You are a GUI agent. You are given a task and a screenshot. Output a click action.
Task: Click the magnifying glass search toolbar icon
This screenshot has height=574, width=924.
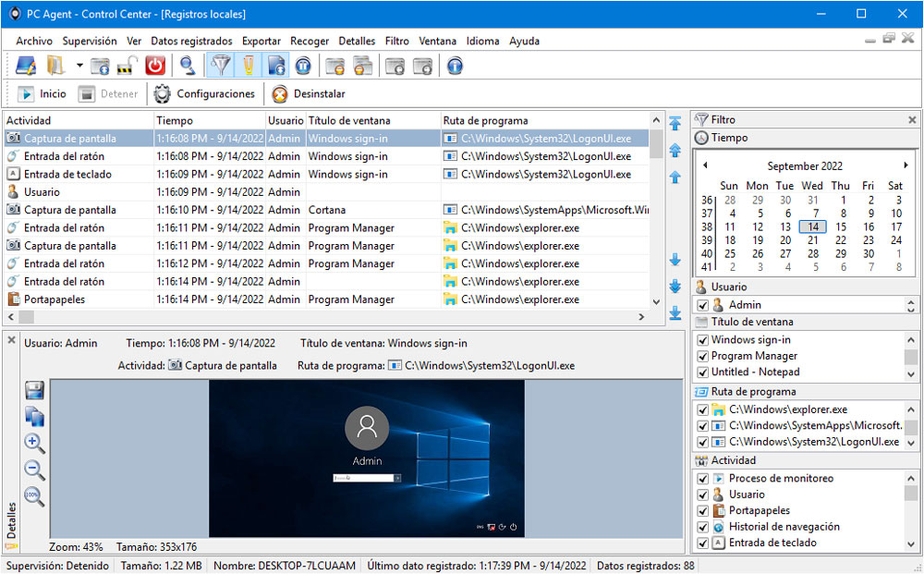click(188, 66)
